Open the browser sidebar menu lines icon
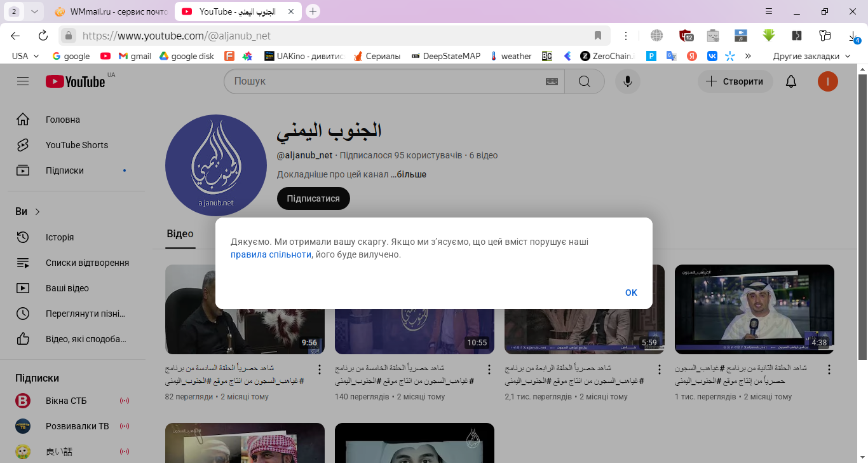 click(769, 11)
